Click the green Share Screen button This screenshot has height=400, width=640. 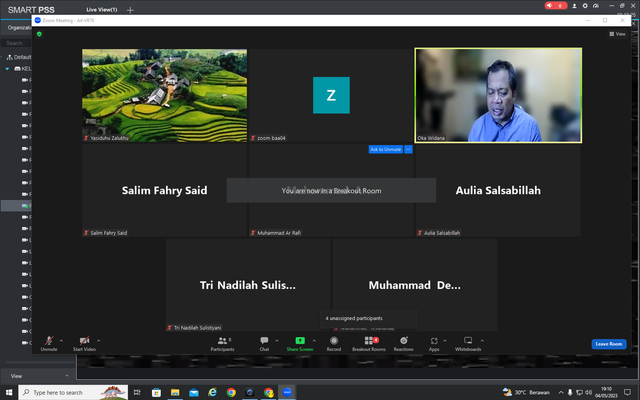pos(300,344)
